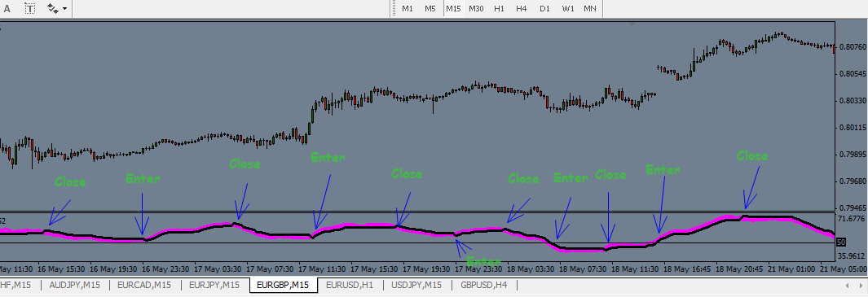Click the 0.80760 price scale value
868x297 pixels.
(853, 46)
